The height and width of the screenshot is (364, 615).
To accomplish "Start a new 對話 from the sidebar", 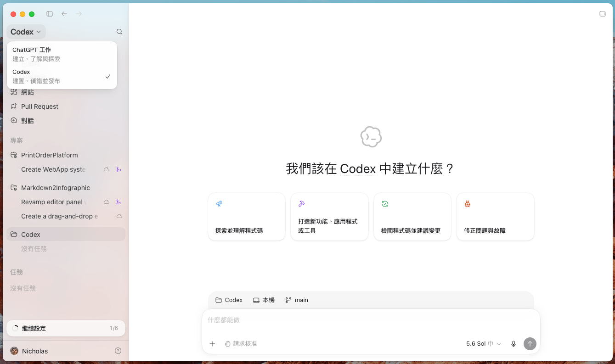I will [66, 121].
